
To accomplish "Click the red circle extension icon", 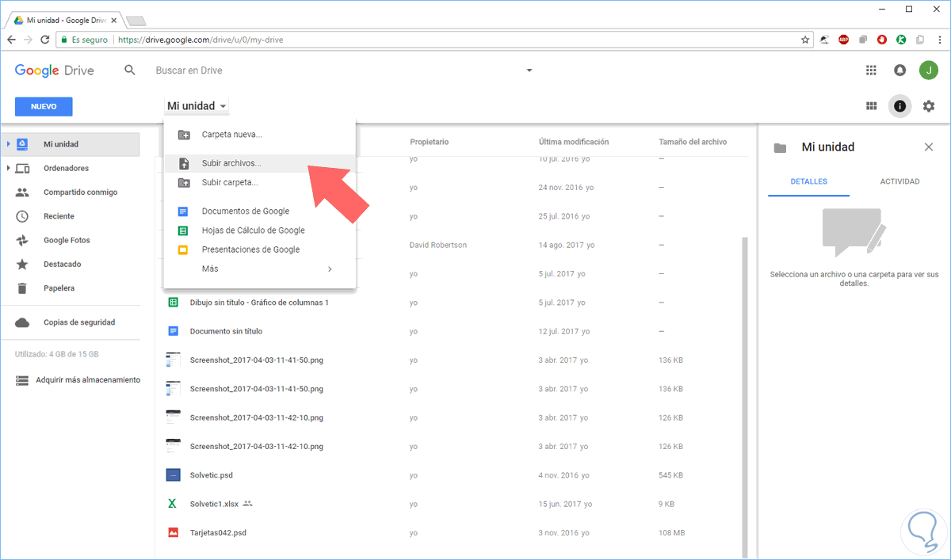I will pyautogui.click(x=882, y=40).
